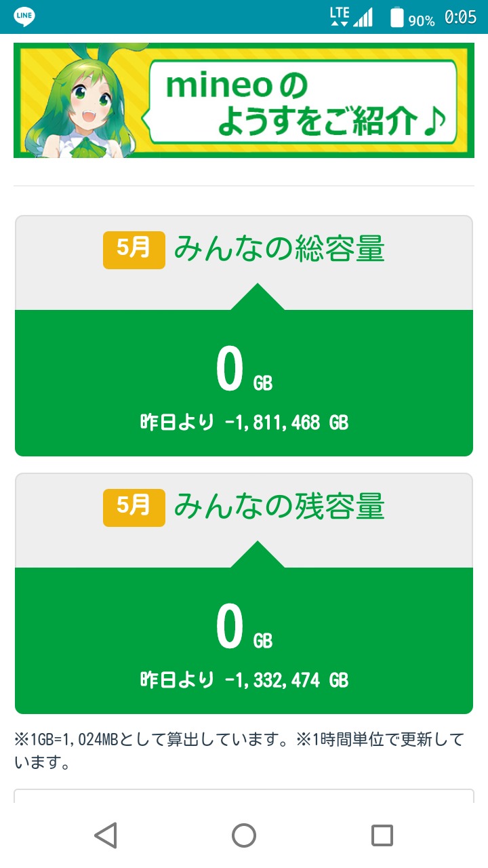Tap the LINE notification icon in status bar
Image resolution: width=488 pixels, height=868 pixels.
pos(25,17)
